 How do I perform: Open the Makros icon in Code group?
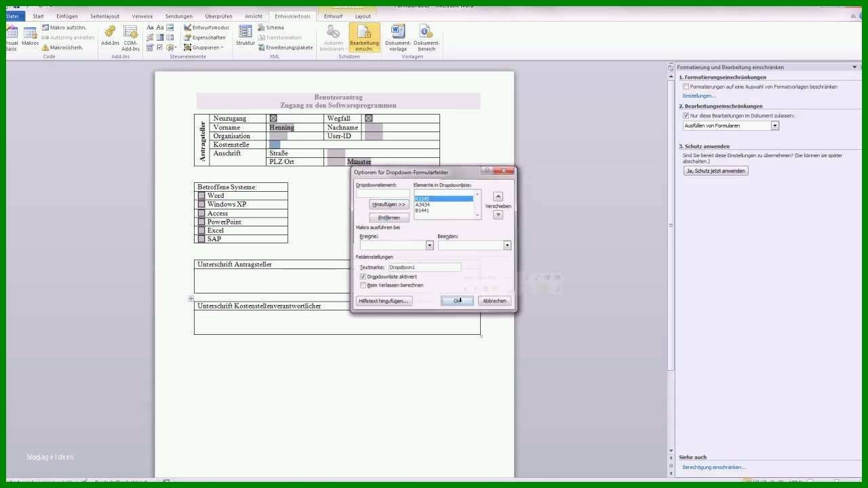[31, 36]
